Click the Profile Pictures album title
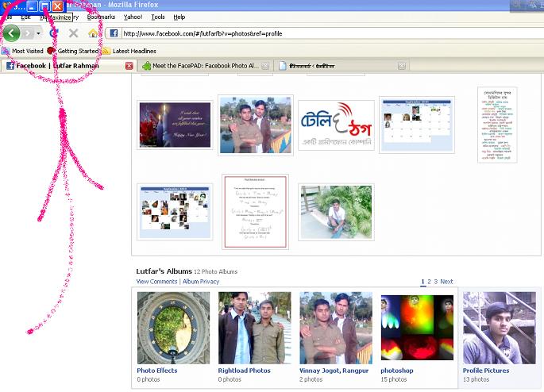 486,371
